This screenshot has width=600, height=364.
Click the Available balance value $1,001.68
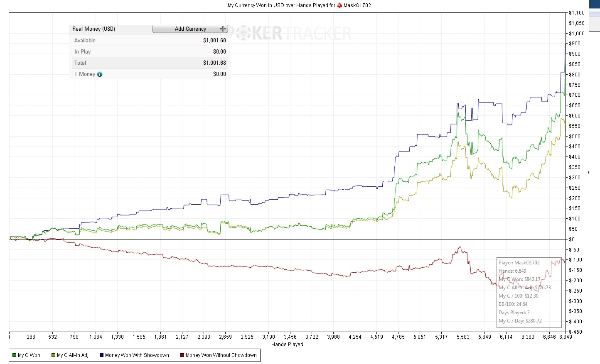click(214, 41)
